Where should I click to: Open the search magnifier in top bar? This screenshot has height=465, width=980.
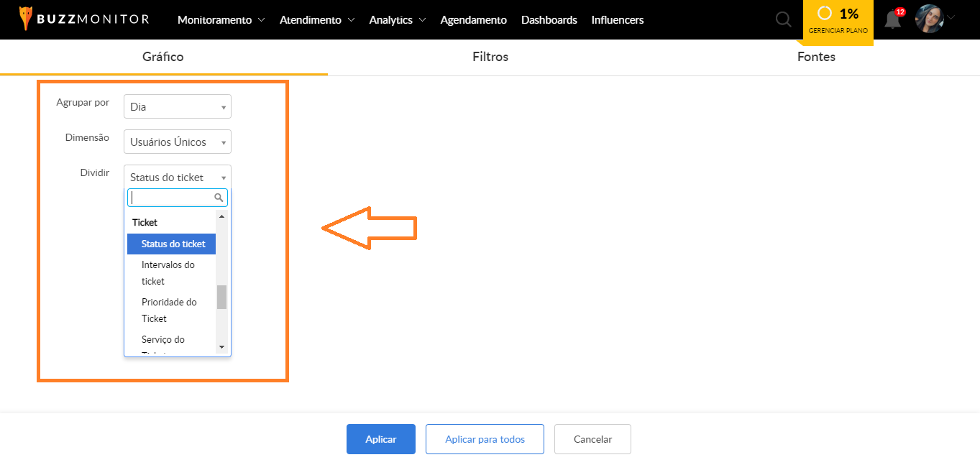coord(783,20)
